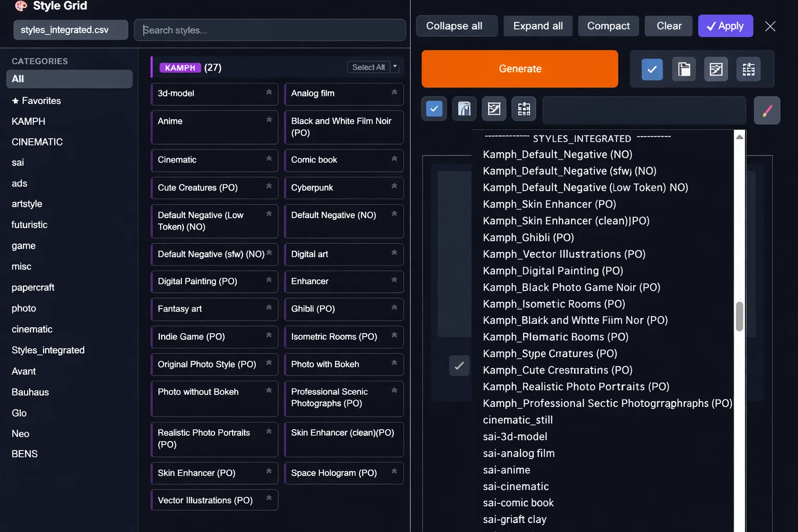This screenshot has height=532, width=798.
Task: Click the arch image icon in second row
Action: coord(464,109)
